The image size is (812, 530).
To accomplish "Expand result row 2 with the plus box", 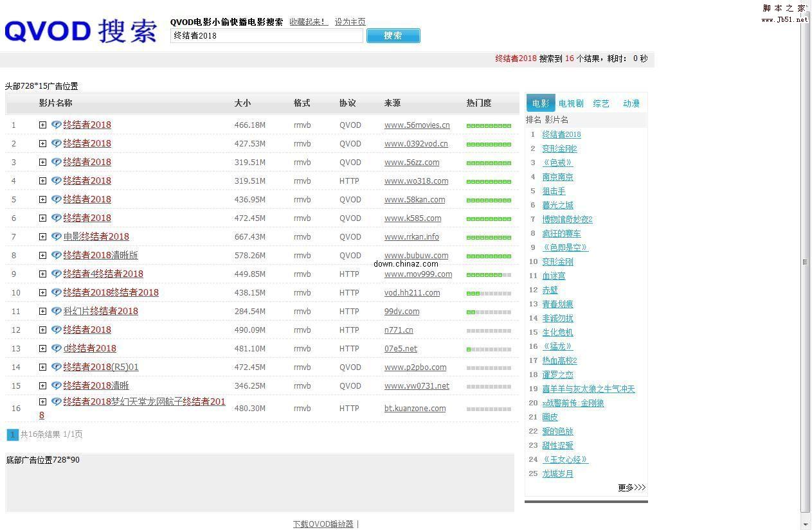I will coord(42,144).
